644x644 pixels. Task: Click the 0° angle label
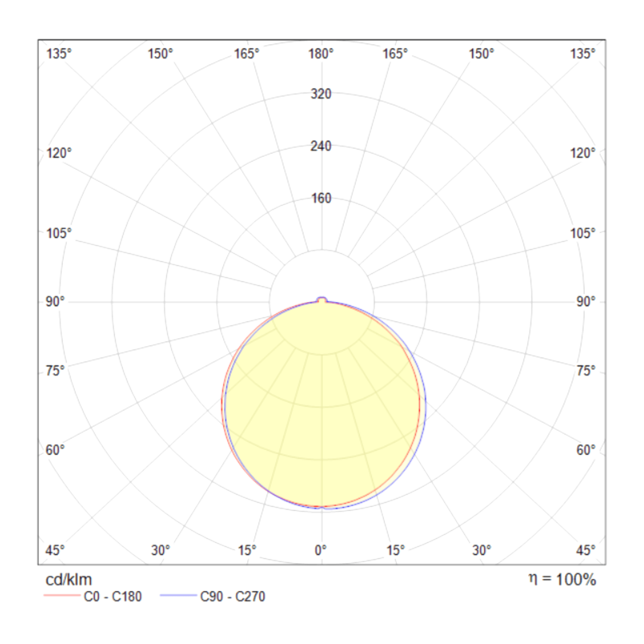(x=321, y=550)
